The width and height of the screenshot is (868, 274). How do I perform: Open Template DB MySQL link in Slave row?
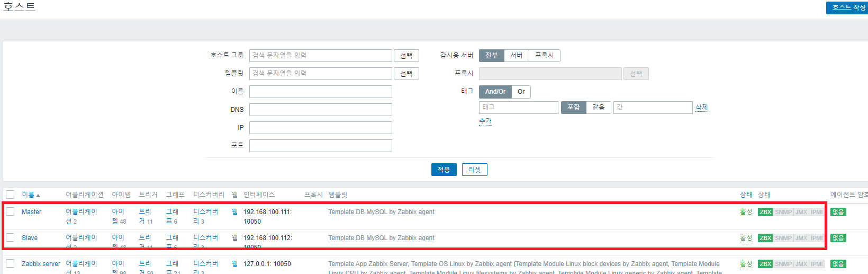click(381, 238)
